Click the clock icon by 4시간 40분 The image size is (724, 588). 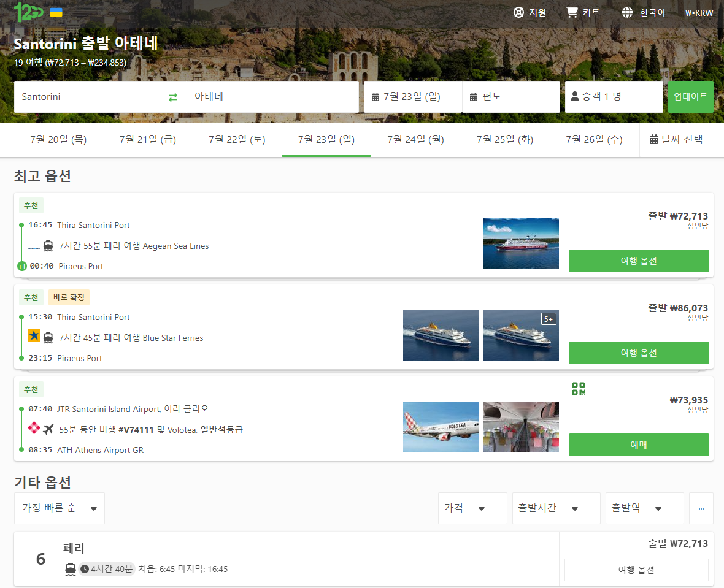(x=85, y=569)
